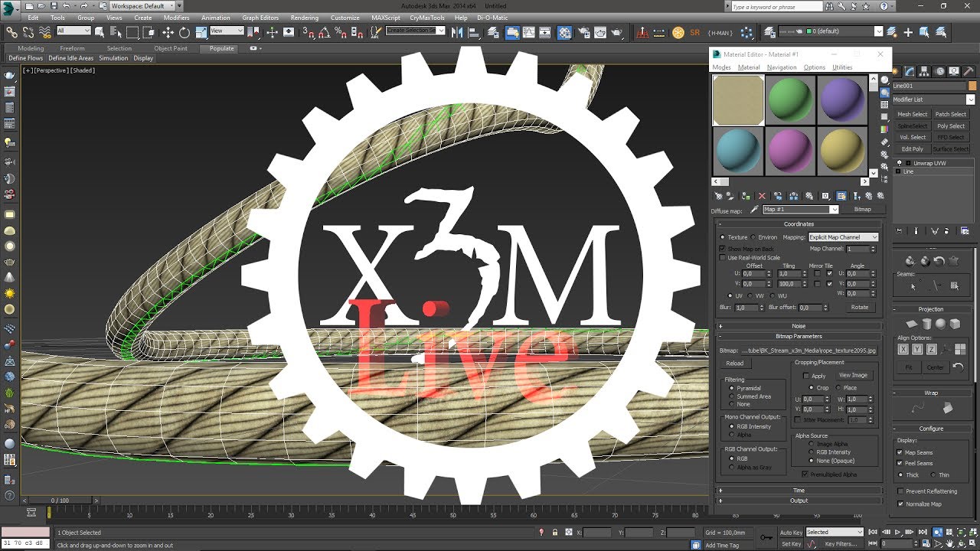Open the Workspace: Default dropdown

[142, 5]
